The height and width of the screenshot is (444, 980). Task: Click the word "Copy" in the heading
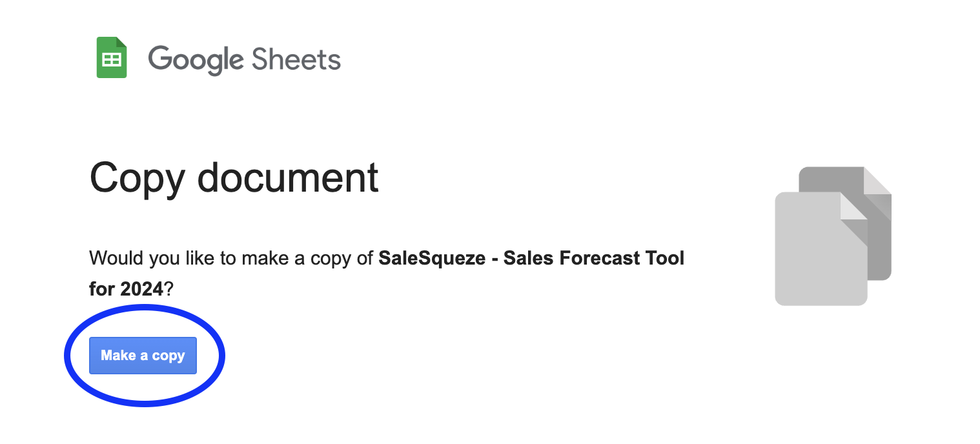137,177
